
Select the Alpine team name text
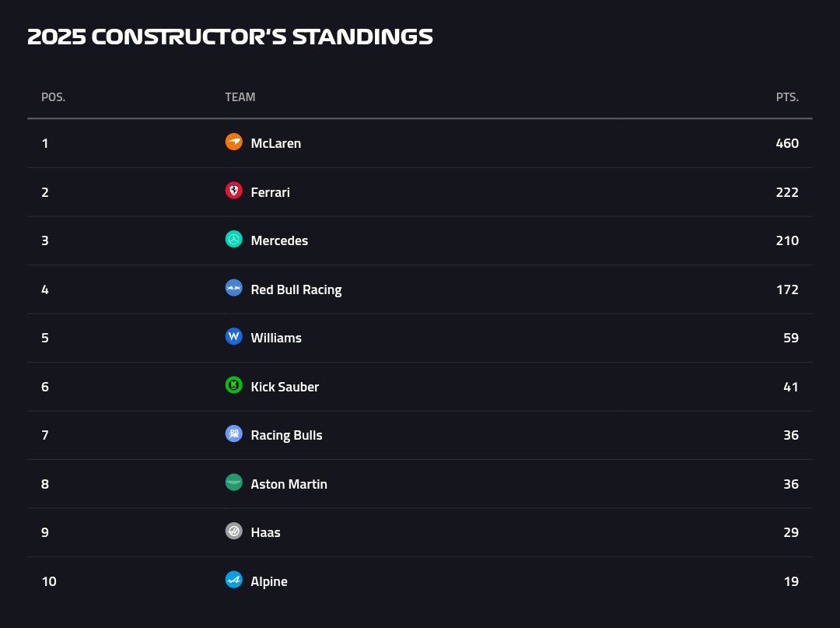[x=269, y=581]
